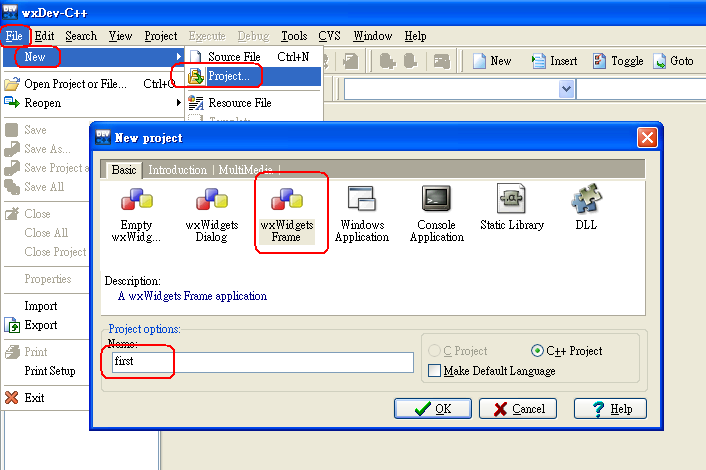
Task: Click the Insert toolbar button
Action: pos(555,61)
